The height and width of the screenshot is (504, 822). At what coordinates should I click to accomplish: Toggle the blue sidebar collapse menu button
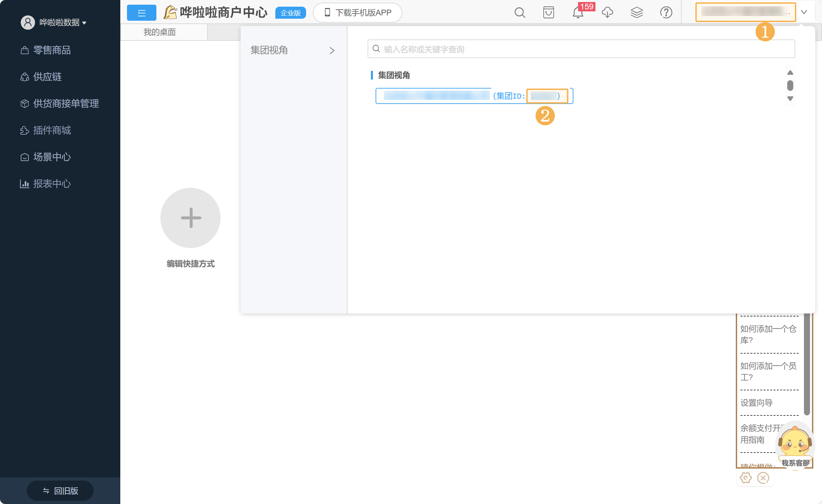141,13
